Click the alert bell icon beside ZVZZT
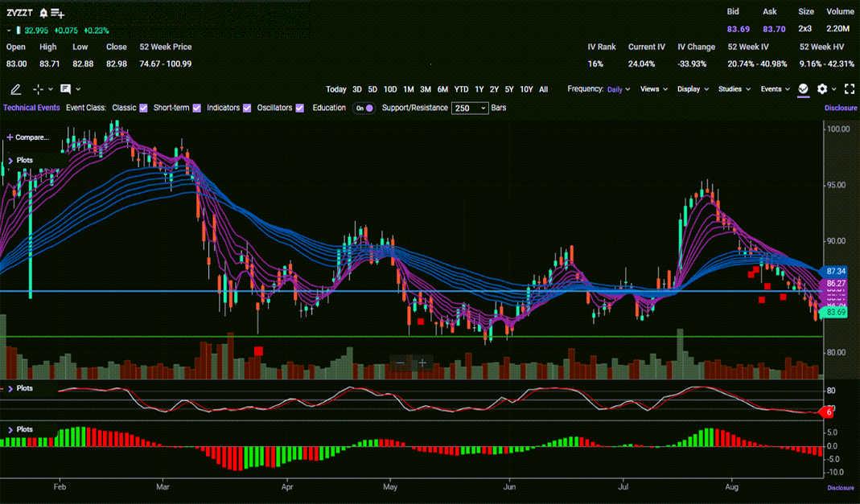860x504 pixels. click(43, 13)
